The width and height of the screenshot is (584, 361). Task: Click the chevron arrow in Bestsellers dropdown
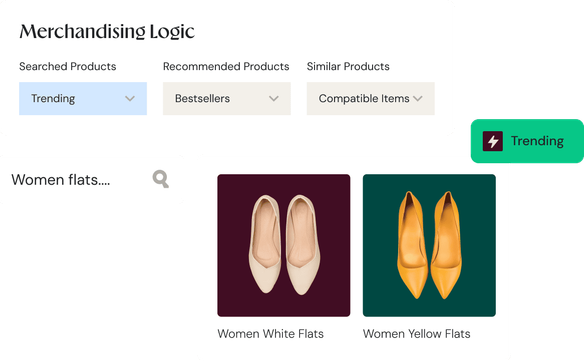(274, 99)
